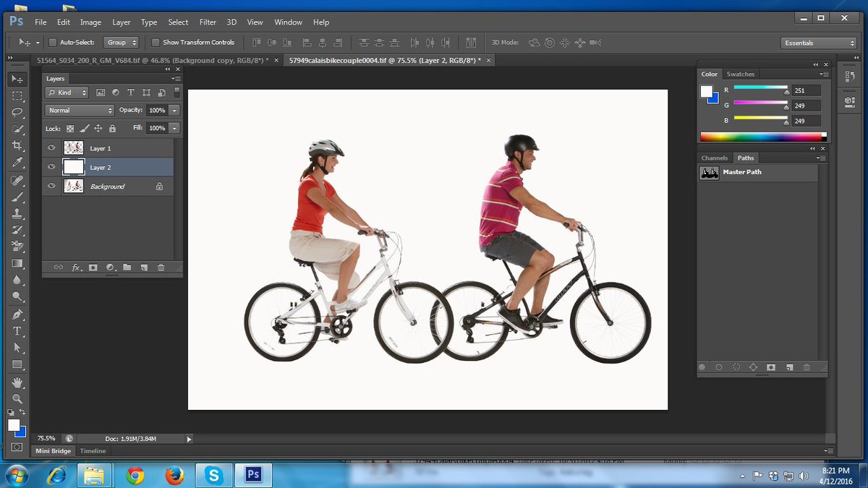Toggle lock transparent pixels
Screen dimensions: 868x488
pyautogui.click(x=70, y=128)
